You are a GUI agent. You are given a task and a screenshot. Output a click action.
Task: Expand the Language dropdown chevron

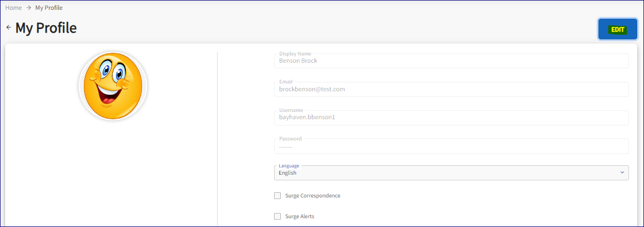(x=622, y=173)
